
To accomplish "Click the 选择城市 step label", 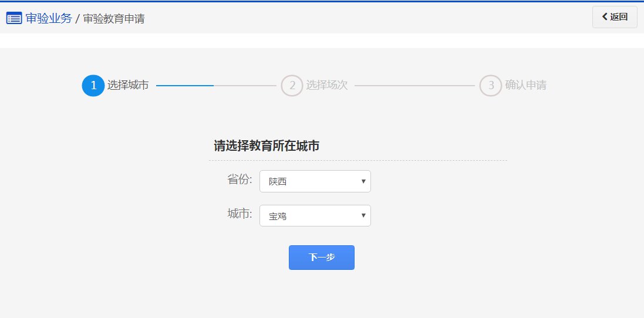I will [x=128, y=85].
